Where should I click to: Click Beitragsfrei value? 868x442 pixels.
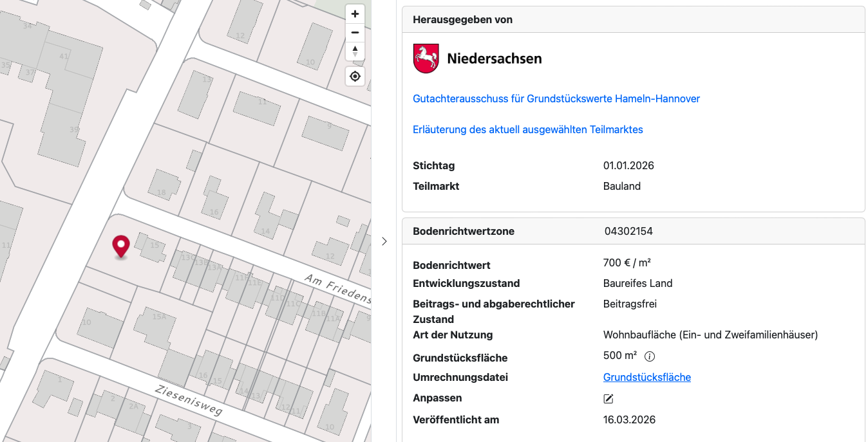coord(630,304)
